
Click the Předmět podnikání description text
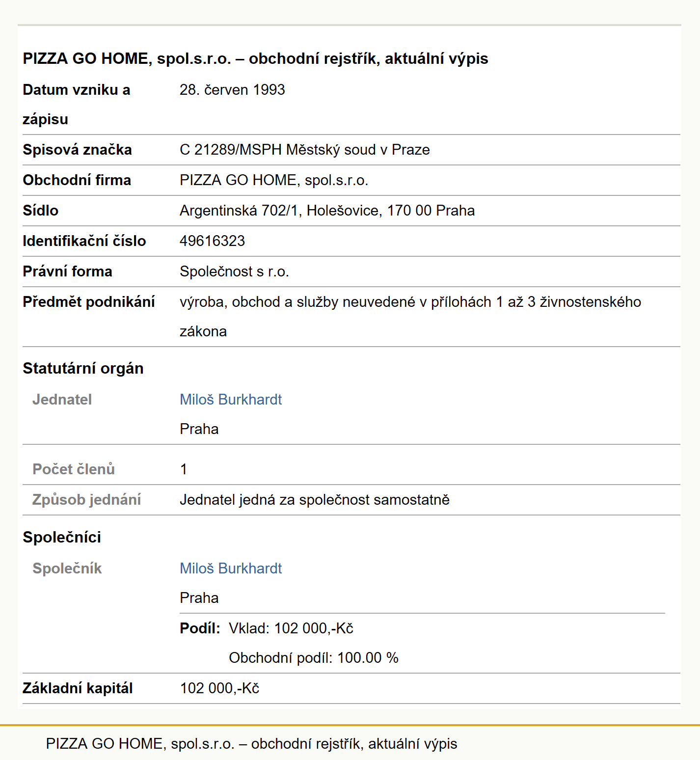[x=410, y=317]
